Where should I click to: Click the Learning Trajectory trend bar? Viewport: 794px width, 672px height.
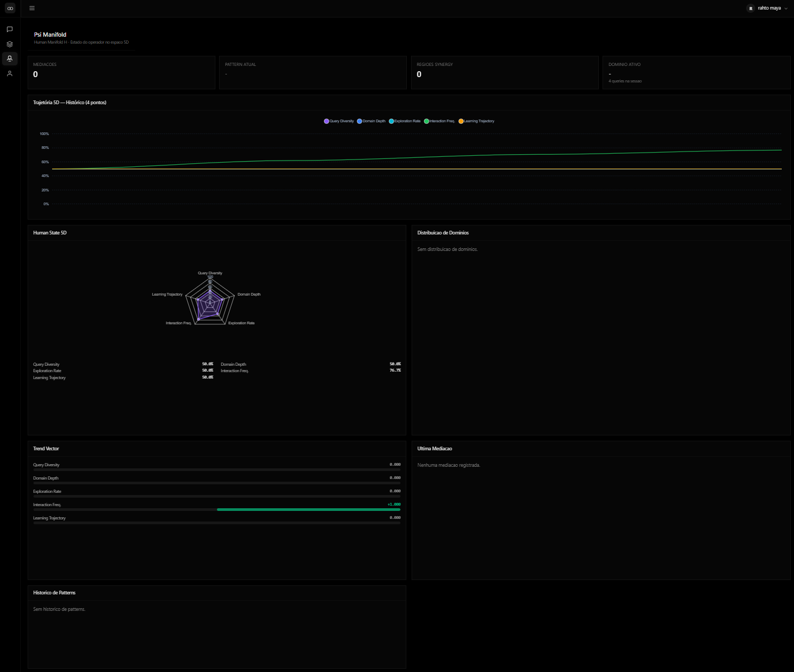pos(217,523)
